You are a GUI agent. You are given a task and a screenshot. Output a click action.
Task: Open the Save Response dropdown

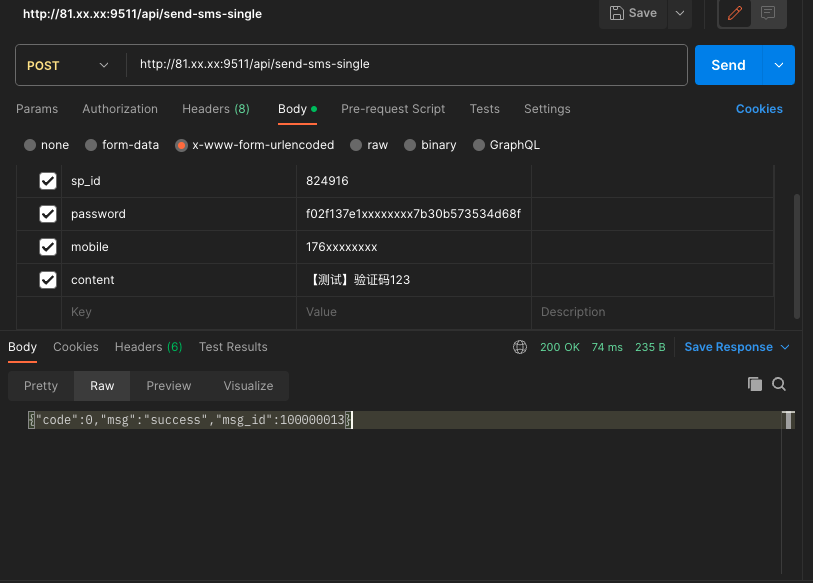click(x=737, y=347)
